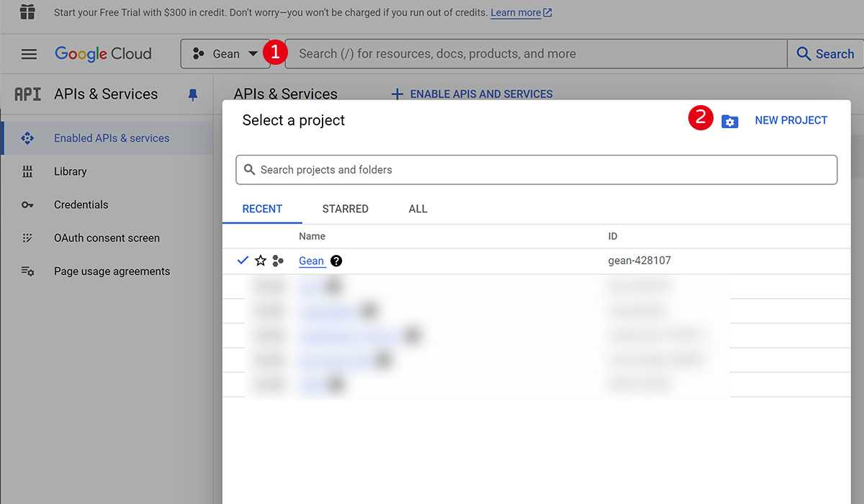Click the Google Cloud logo
Image resolution: width=864 pixels, height=504 pixels.
coord(103,54)
